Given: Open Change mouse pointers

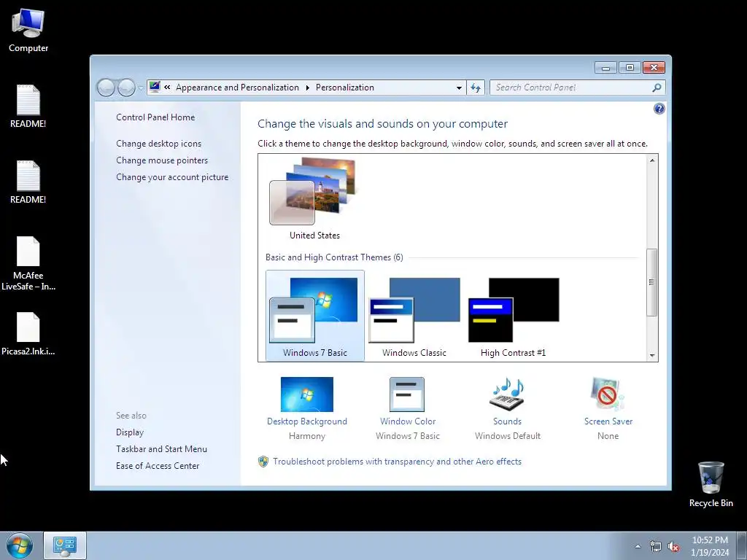Looking at the screenshot, I should (162, 160).
